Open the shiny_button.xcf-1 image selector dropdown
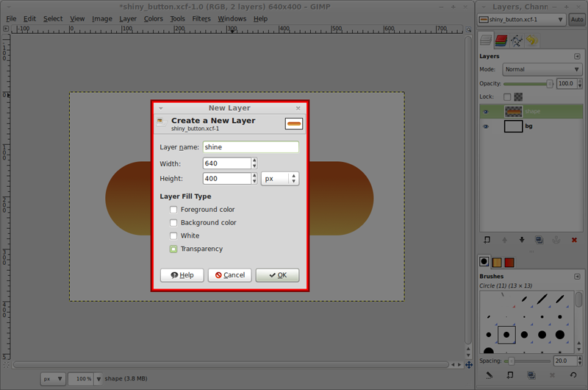 pyautogui.click(x=521, y=20)
